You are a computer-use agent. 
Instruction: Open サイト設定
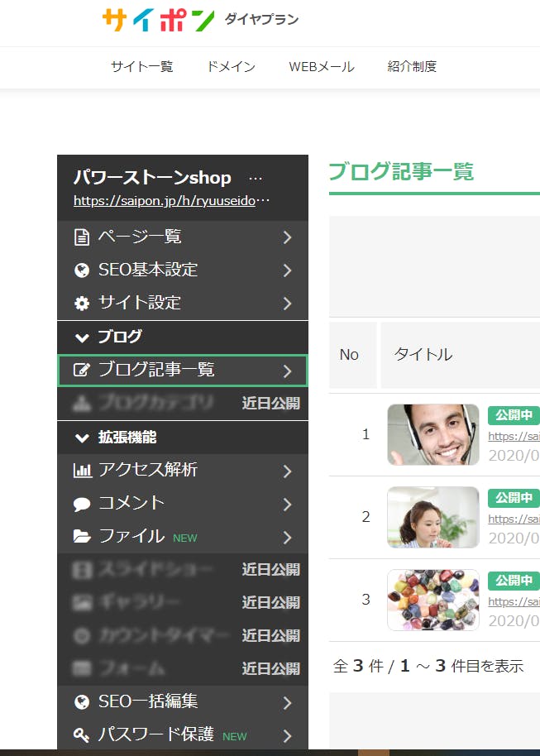(x=182, y=304)
